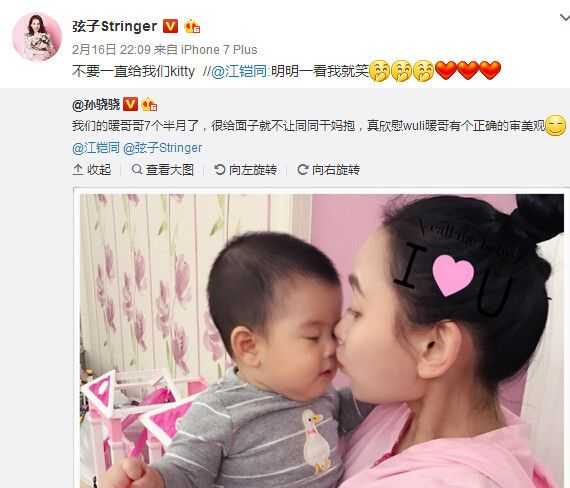Click the verified V badge next to 孙骁骁
This screenshot has width=570, height=488.
(130, 104)
